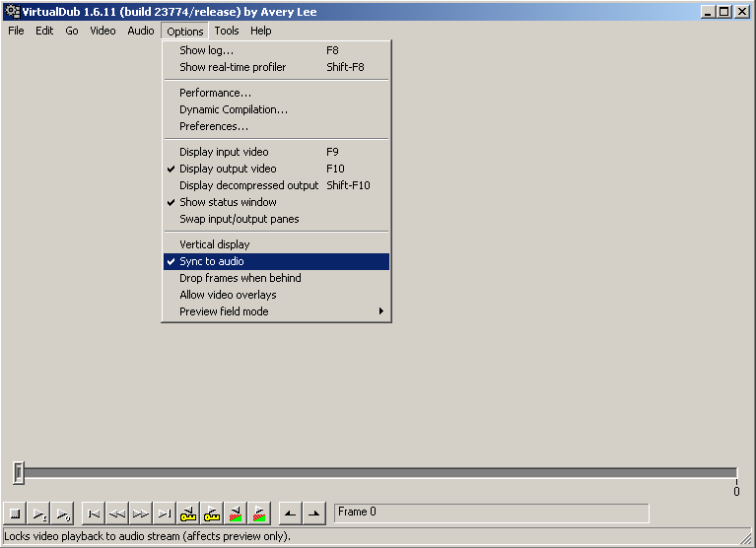756x548 pixels.
Task: Set the selection end mark-out
Action: pos(313,514)
